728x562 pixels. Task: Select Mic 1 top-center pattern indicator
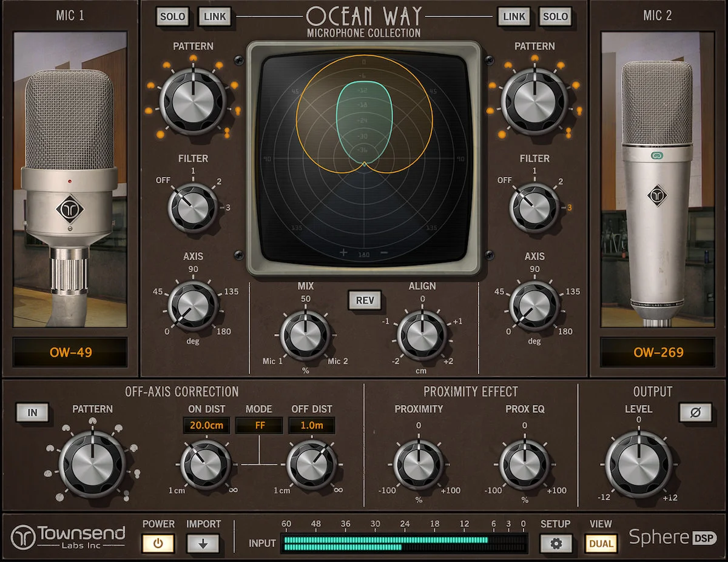pos(193,58)
